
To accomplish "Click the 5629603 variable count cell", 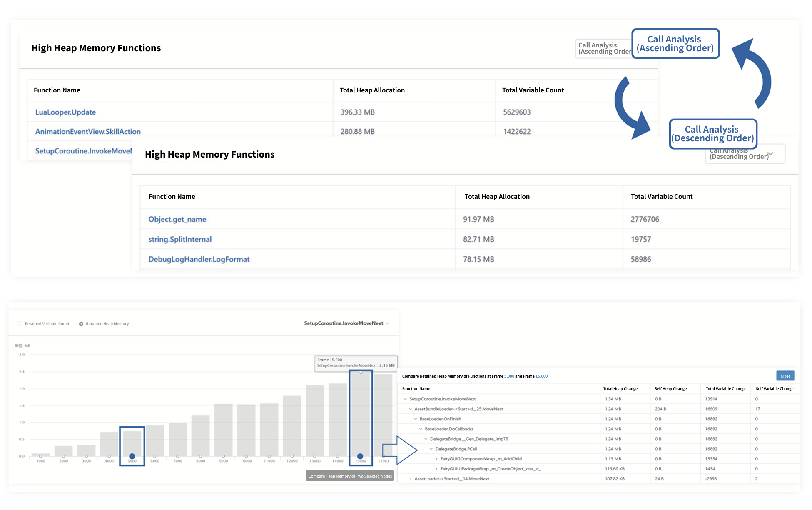I will 517,112.
